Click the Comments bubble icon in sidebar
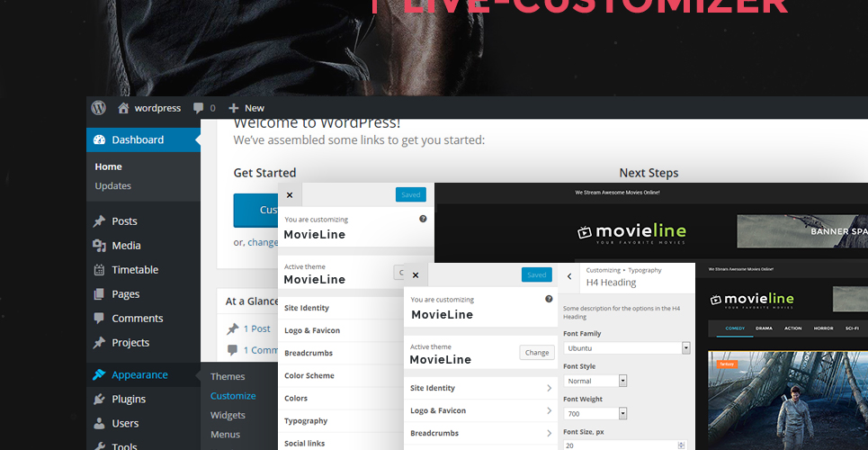 click(x=99, y=318)
